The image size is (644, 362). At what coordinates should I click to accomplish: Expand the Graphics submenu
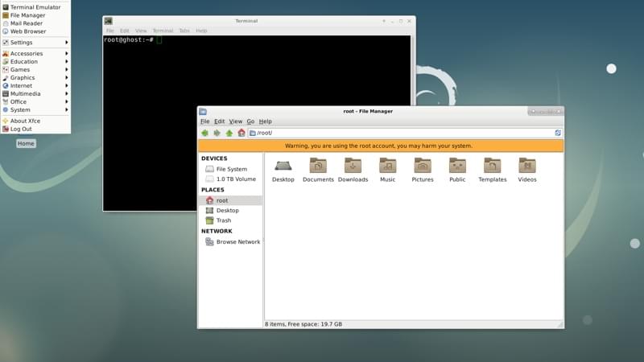pos(35,77)
